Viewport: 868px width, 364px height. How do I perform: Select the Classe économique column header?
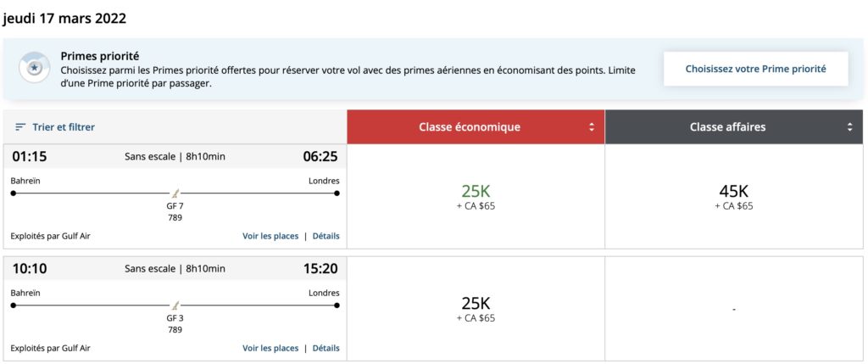[470, 127]
